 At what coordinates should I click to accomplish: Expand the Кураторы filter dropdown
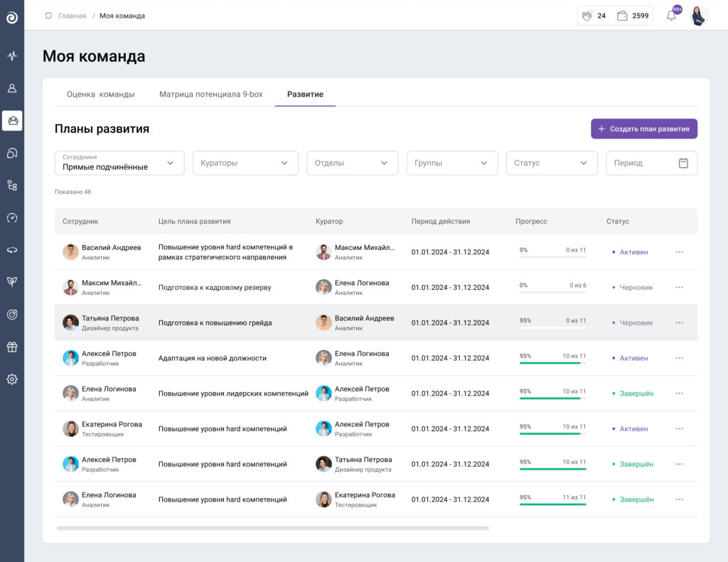[245, 163]
